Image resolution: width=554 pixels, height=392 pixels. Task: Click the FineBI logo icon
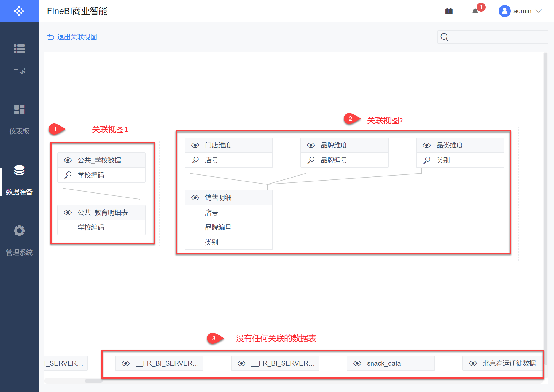(x=19, y=11)
